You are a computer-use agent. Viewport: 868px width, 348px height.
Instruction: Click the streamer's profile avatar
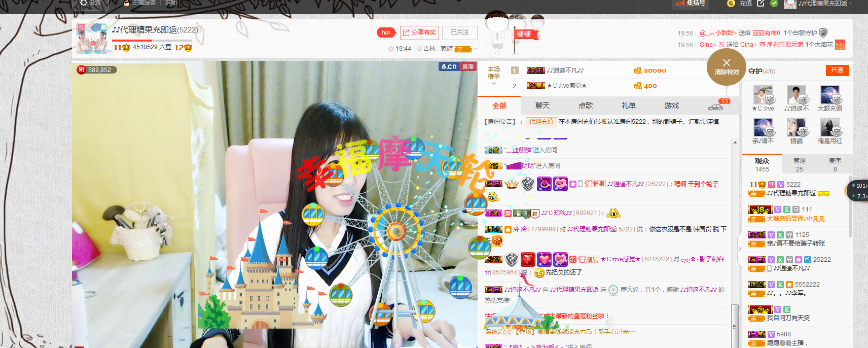click(x=92, y=39)
